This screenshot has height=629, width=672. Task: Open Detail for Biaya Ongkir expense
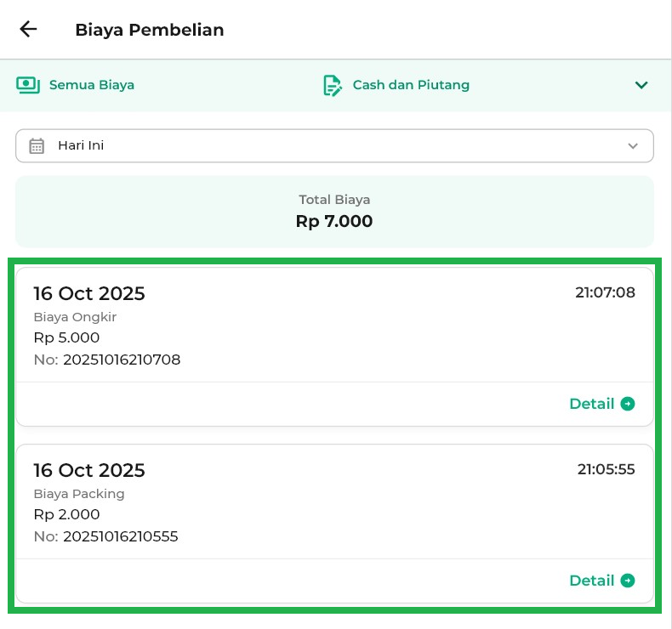point(592,404)
